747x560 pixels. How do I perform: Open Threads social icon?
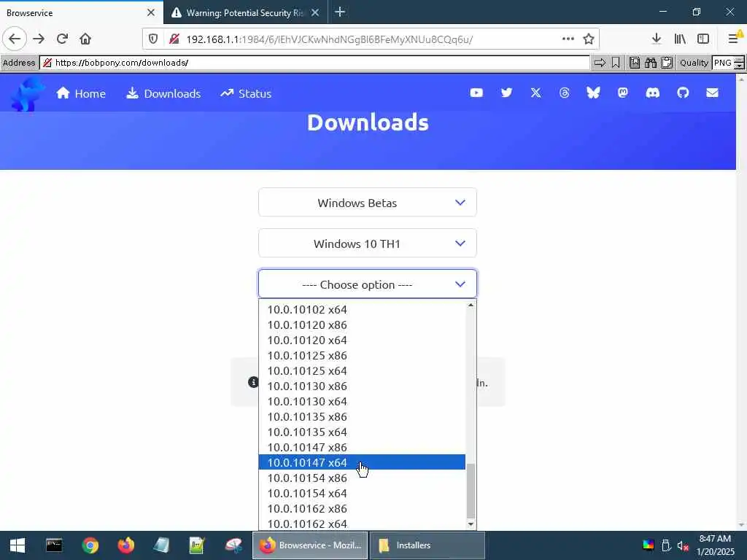click(565, 93)
